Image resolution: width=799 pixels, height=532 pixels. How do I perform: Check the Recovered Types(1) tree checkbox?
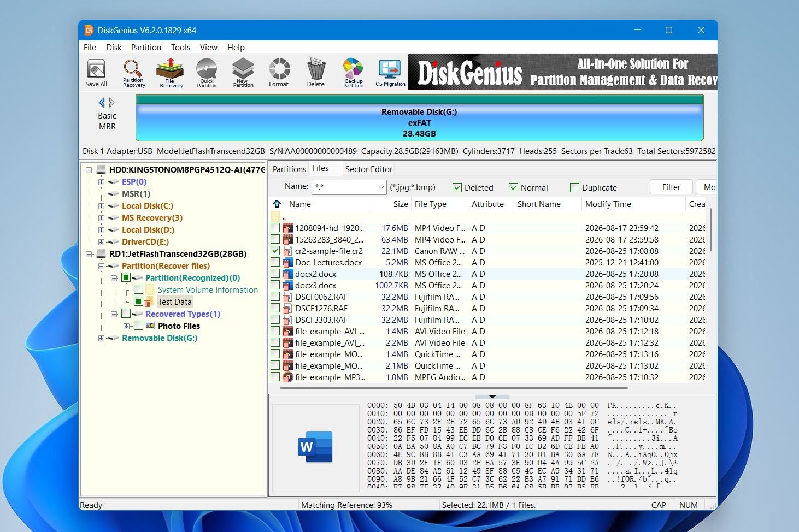(126, 314)
